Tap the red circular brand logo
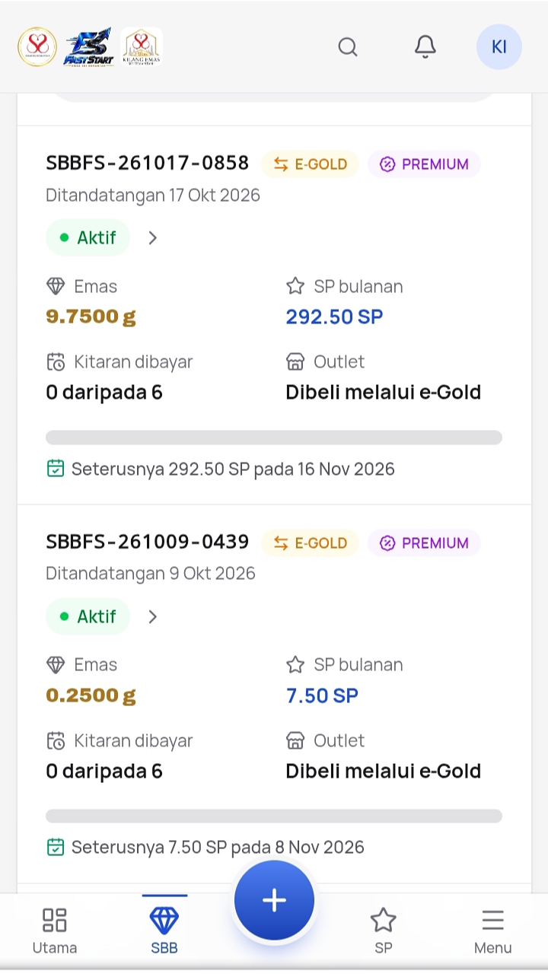This screenshot has width=548, height=980. pos(37,47)
